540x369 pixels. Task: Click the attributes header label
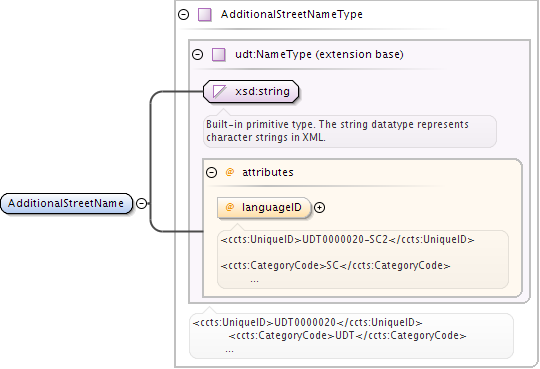[x=268, y=172]
